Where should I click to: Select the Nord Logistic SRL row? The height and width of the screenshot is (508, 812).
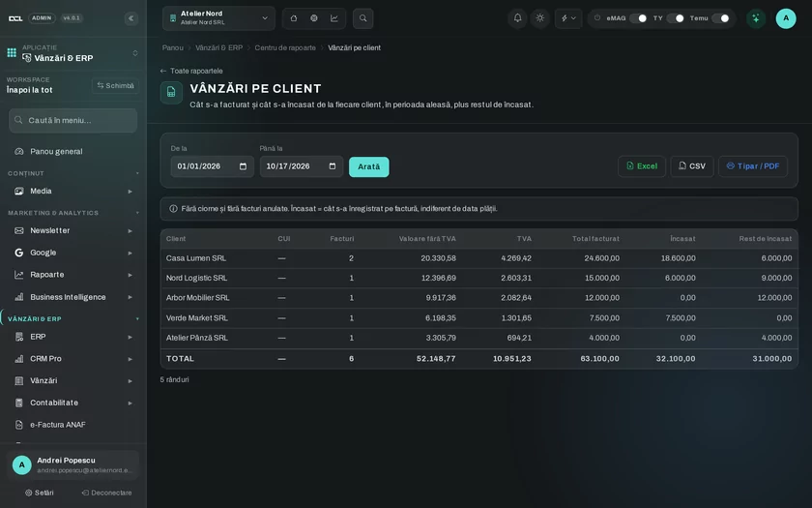pyautogui.click(x=479, y=279)
